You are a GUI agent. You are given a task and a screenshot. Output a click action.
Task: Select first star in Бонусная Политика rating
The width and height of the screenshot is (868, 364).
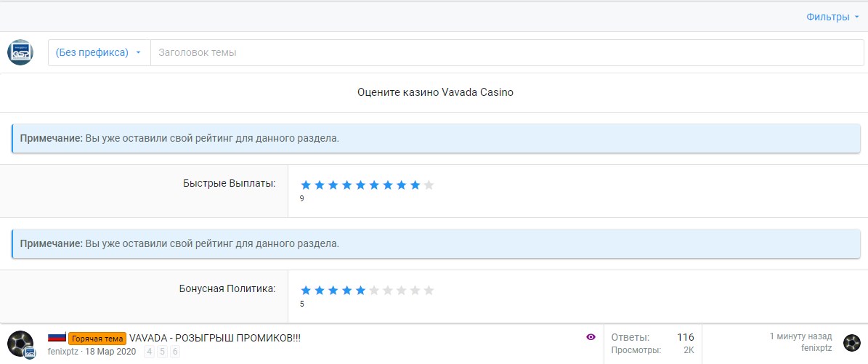coord(306,291)
